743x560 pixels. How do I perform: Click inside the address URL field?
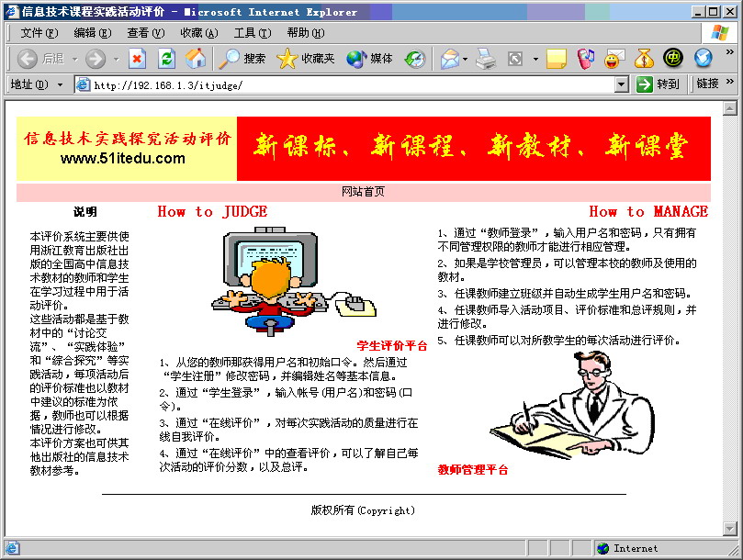pyautogui.click(x=349, y=84)
